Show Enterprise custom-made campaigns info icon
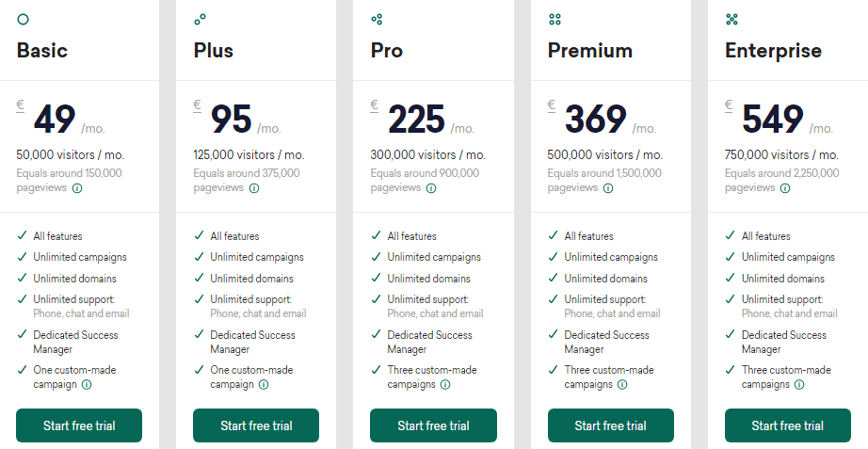 coord(799,385)
